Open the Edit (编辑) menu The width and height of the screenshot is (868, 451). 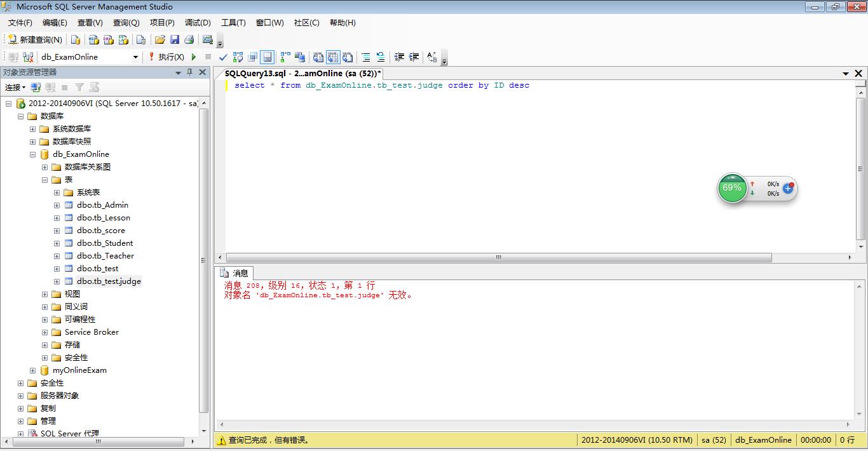coord(55,23)
